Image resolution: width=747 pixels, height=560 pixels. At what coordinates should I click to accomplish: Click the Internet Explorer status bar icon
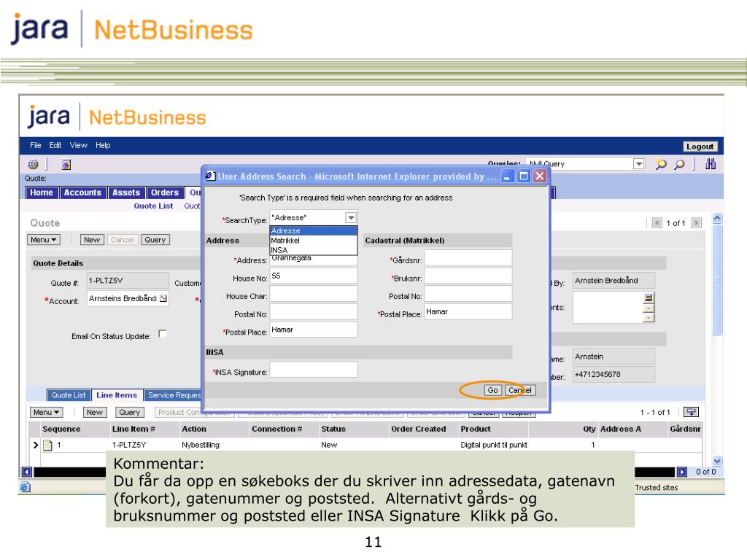[26, 486]
